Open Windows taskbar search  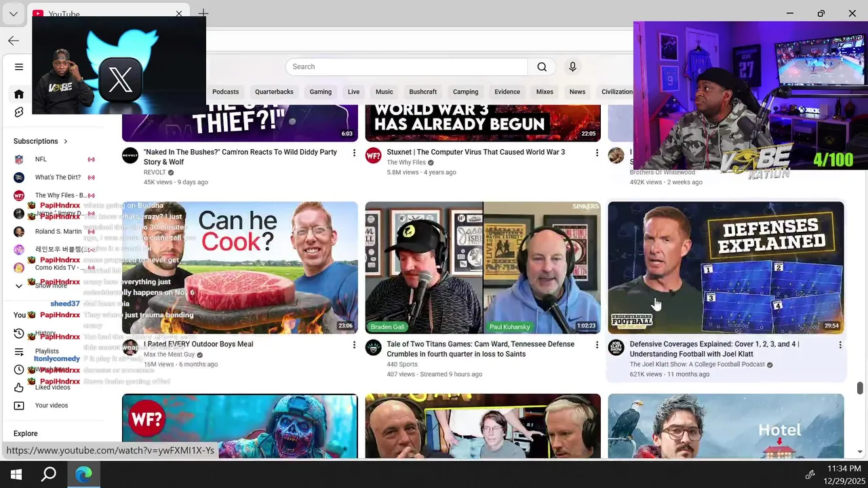tap(49, 474)
